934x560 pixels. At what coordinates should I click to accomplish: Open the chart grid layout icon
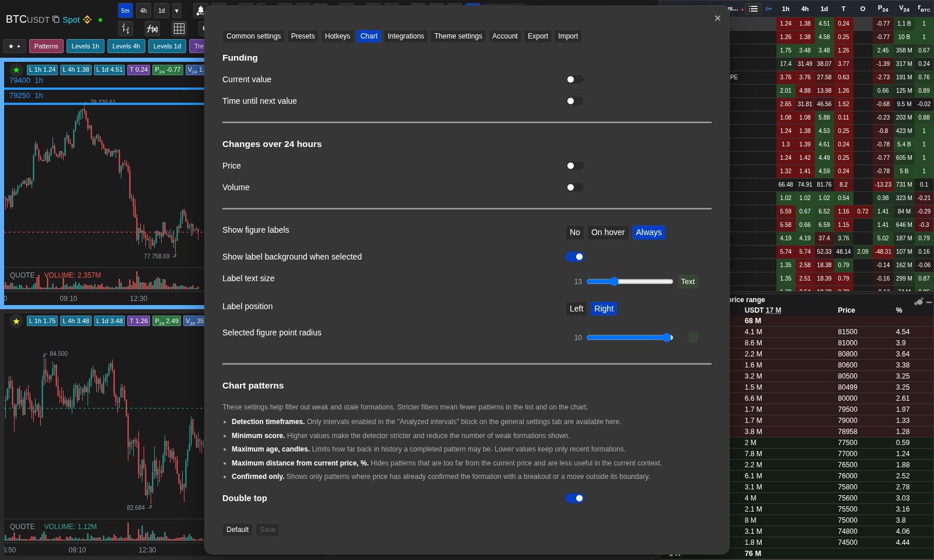point(179,29)
